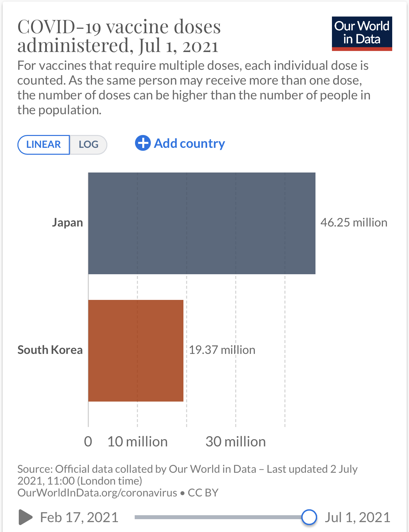
Task: Click the 30 million axis label
Action: (x=235, y=441)
